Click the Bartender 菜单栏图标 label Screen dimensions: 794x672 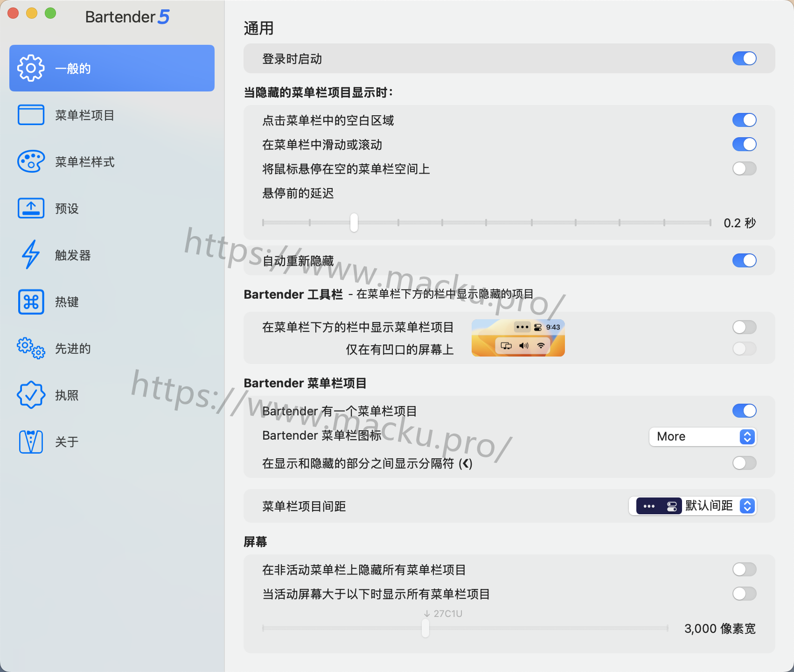[x=322, y=435]
